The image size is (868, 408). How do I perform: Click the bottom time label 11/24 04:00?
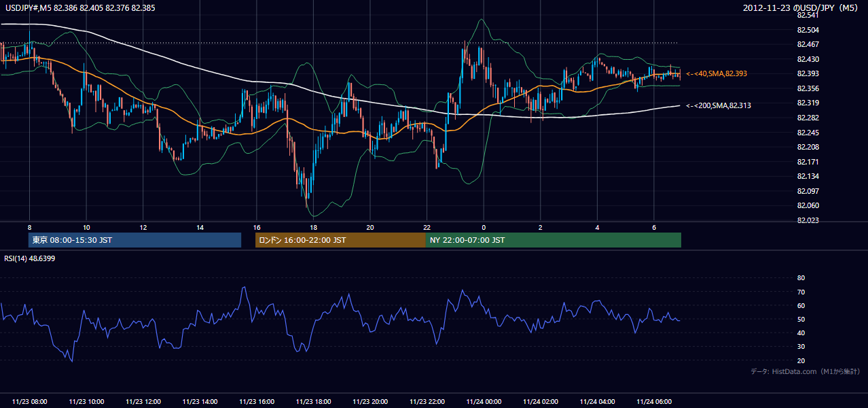pyautogui.click(x=597, y=402)
